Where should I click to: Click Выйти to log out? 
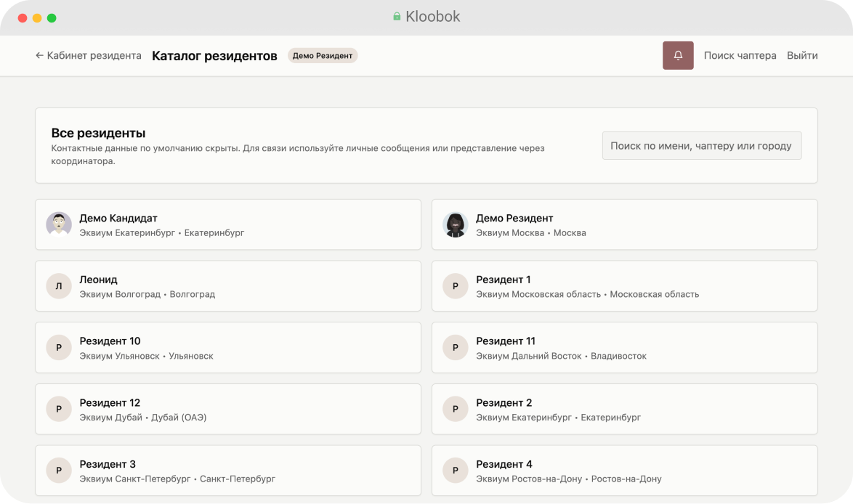click(x=802, y=55)
